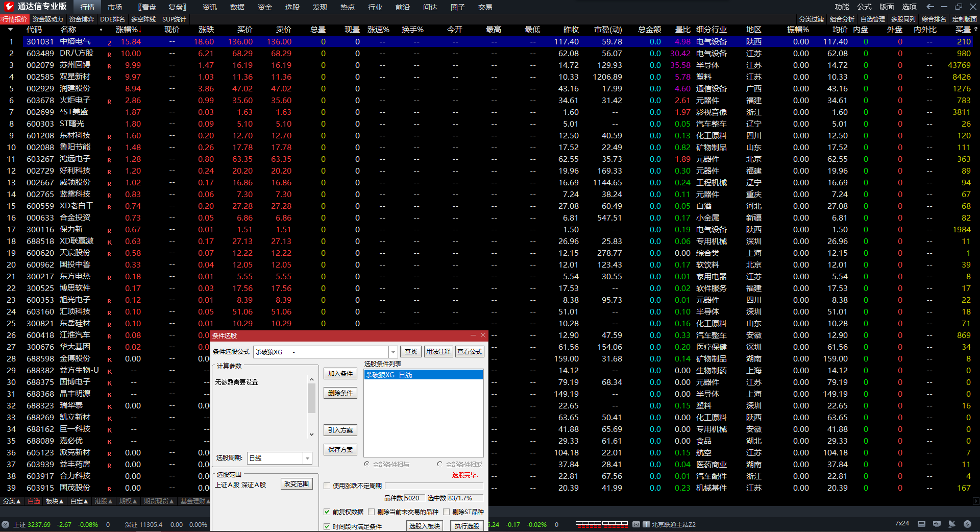Click the 通达信 red logo icon
The height and width of the screenshot is (532, 980).
[9, 7]
